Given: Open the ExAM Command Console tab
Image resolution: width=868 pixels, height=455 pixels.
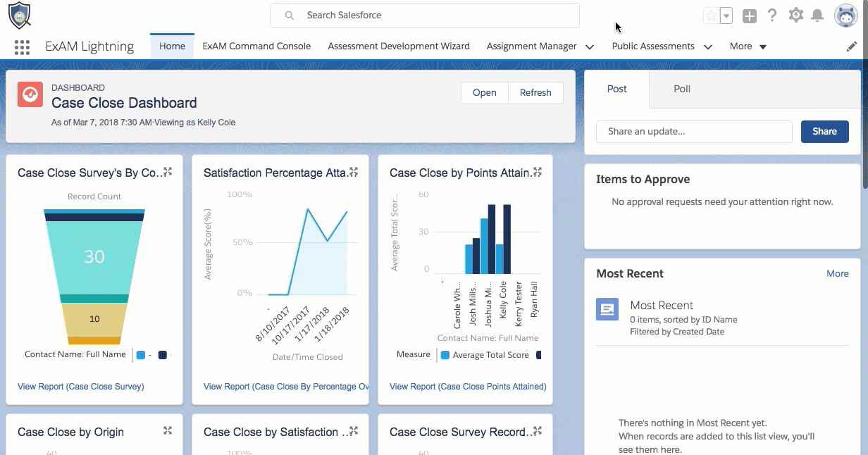Looking at the screenshot, I should click(x=256, y=46).
